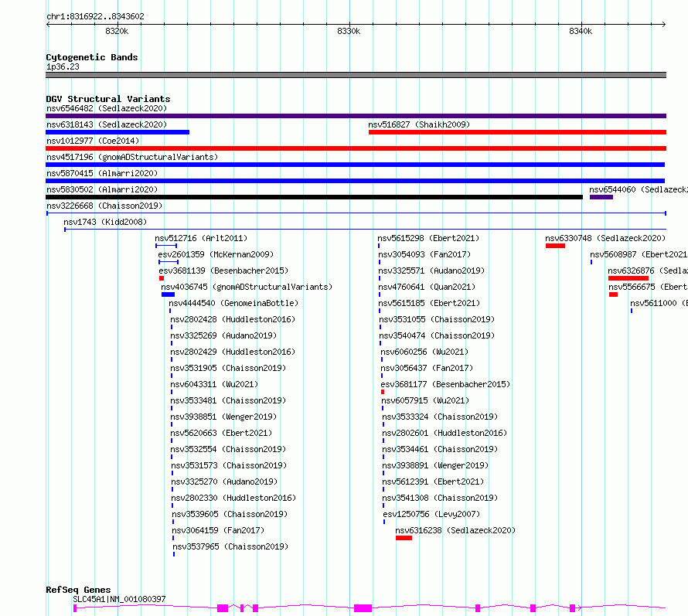Select nsv3531905 (Chaisson2019) label
This screenshot has height=616, width=688.
228,368
